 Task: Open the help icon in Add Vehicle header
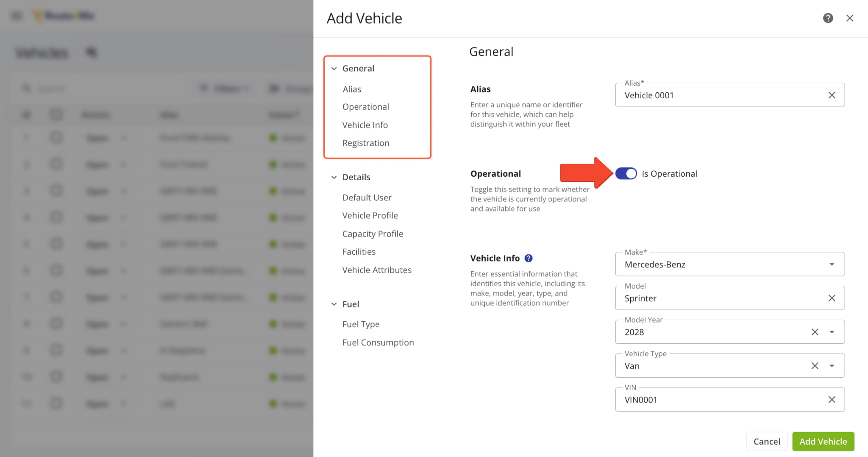coord(828,18)
